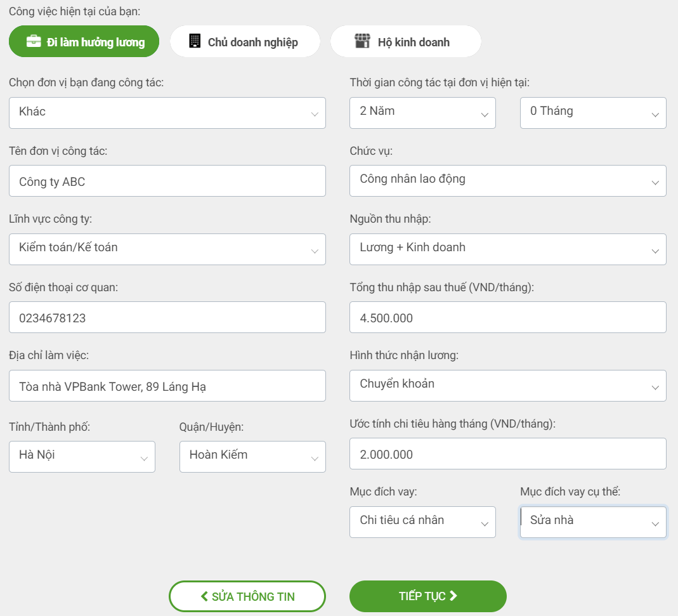Open the 0 Tháng months dropdown

[x=593, y=112]
